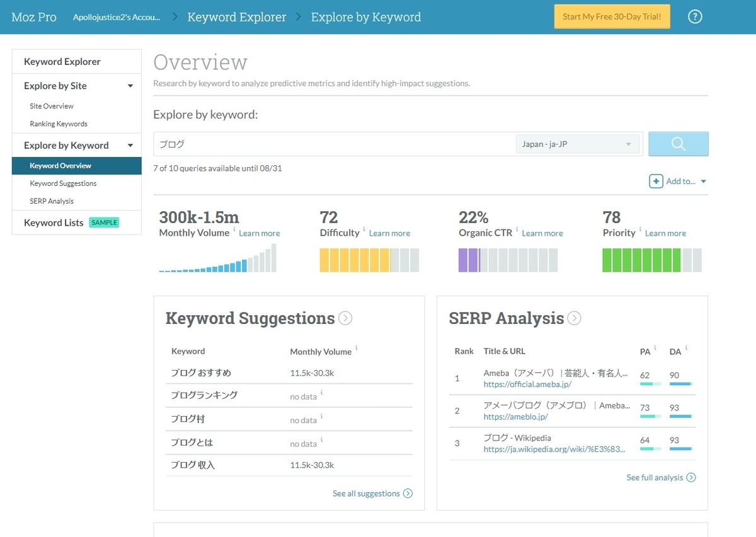Click See full analysis link
The image size is (756, 537).
[655, 478]
